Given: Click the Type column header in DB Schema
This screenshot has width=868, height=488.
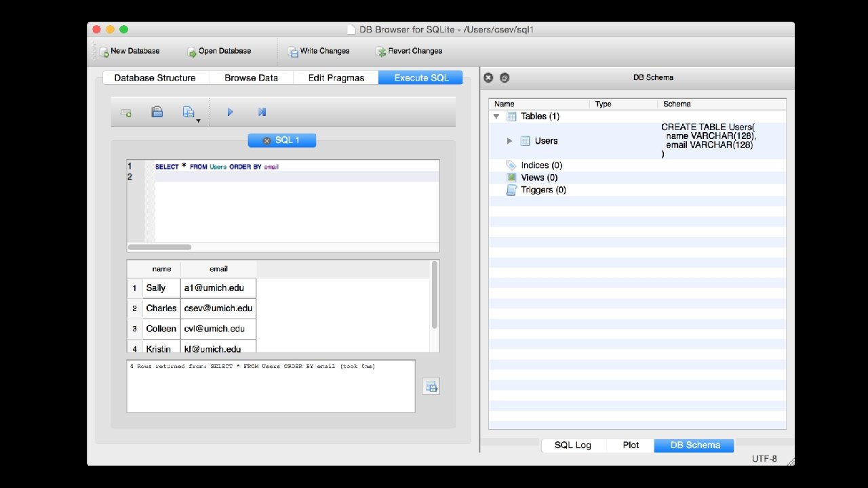Looking at the screenshot, I should pyautogui.click(x=624, y=104).
